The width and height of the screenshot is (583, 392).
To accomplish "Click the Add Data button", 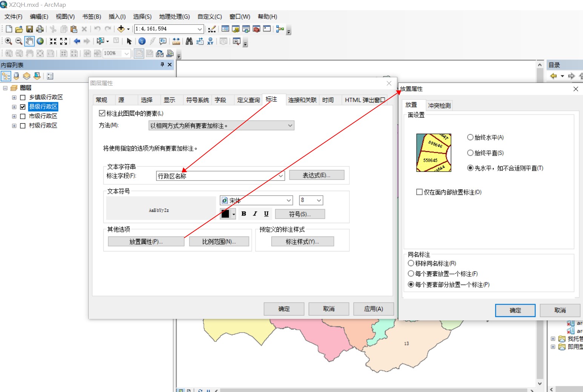I will coord(121,29).
